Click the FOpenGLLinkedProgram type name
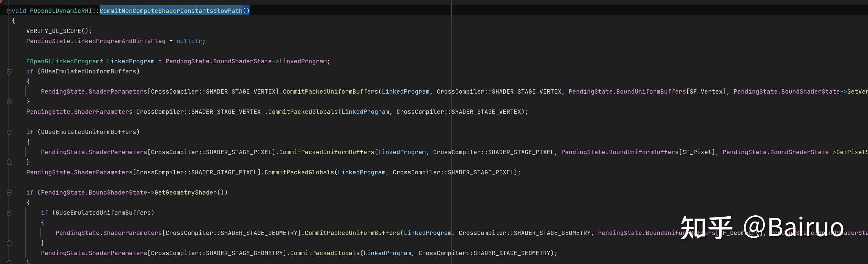This screenshot has width=868, height=264. (x=63, y=61)
